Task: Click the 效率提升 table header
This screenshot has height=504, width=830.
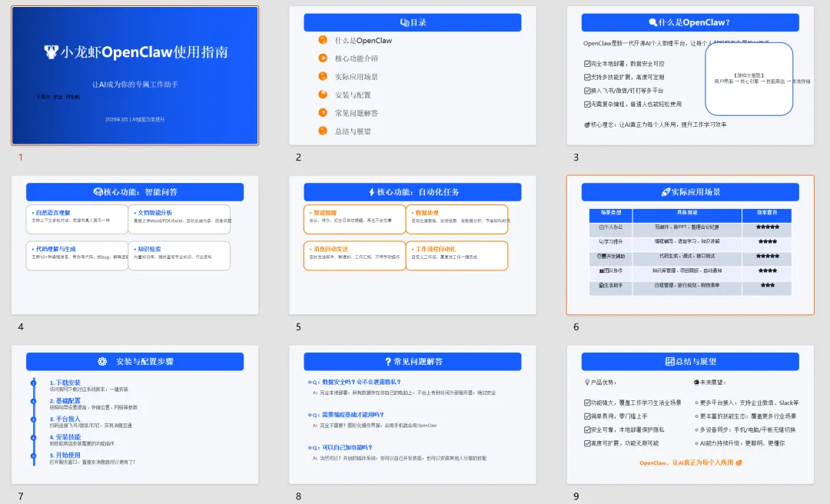Action: pos(767,213)
